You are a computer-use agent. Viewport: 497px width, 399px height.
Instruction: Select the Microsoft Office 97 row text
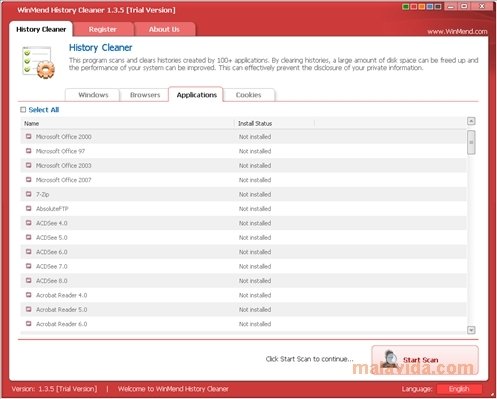[60, 151]
